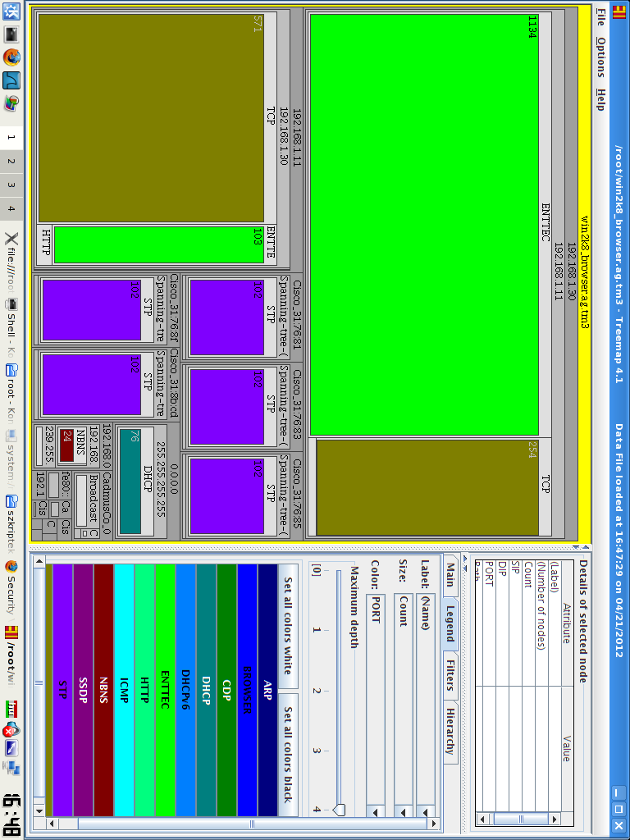Switch to the Main tab
Screen dimensions: 630x840
450,575
